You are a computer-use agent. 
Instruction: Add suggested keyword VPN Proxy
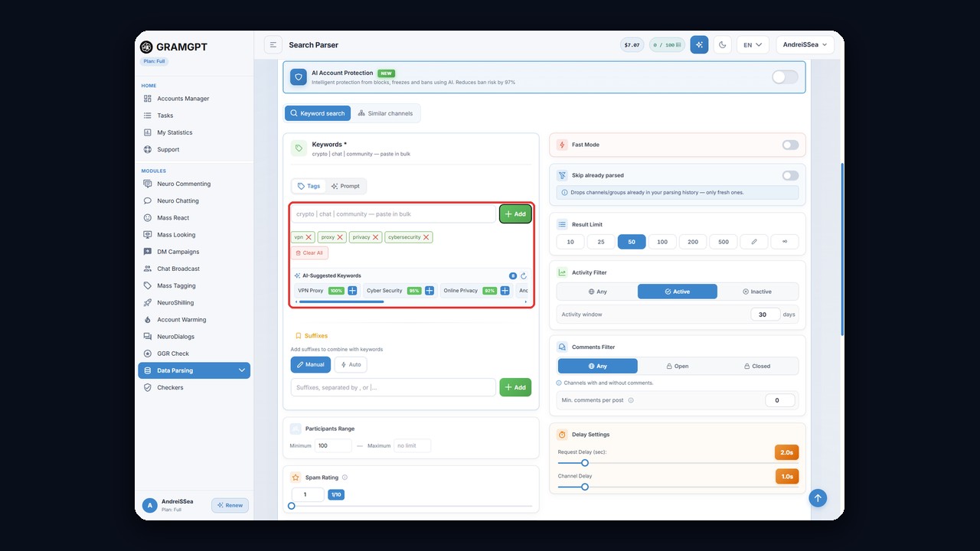pos(352,291)
